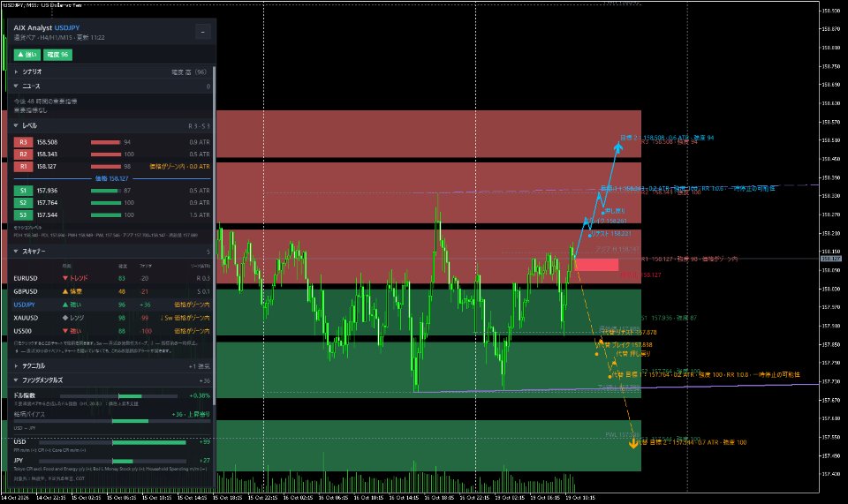
Task: Click the リテスト 158.221 retest marker label
Action: [611, 233]
